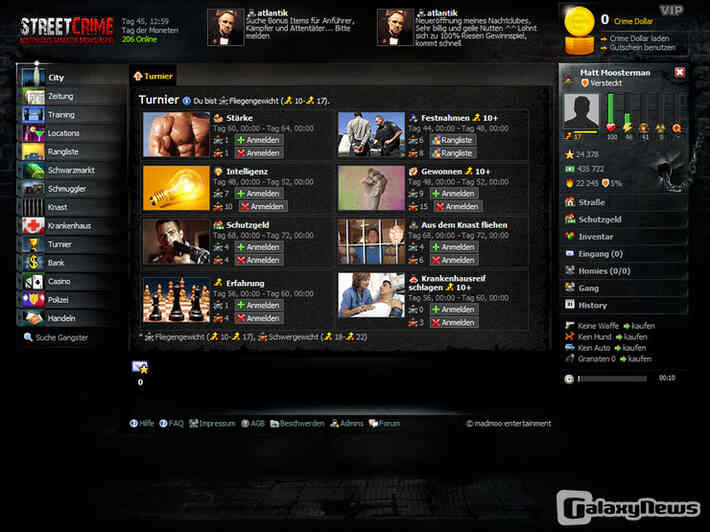The height and width of the screenshot is (532, 710).
Task: Expand the Inventar section
Action: (x=624, y=236)
